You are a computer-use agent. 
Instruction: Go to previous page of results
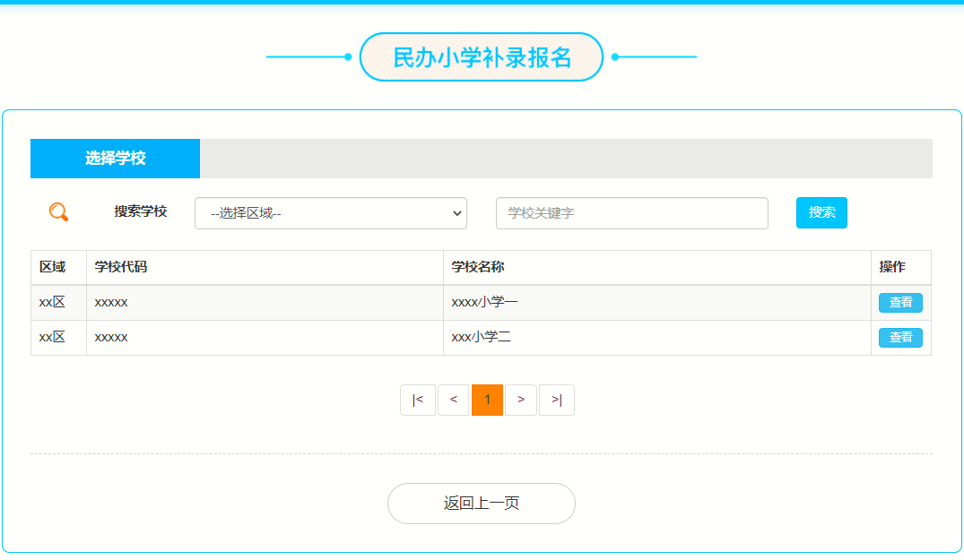click(x=453, y=400)
